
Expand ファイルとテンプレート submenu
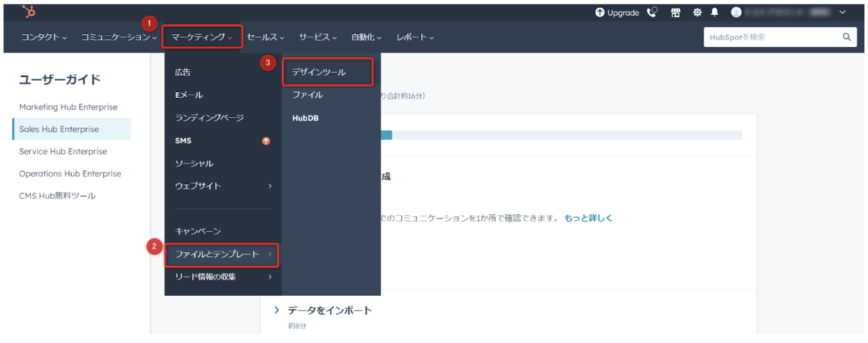[222, 254]
